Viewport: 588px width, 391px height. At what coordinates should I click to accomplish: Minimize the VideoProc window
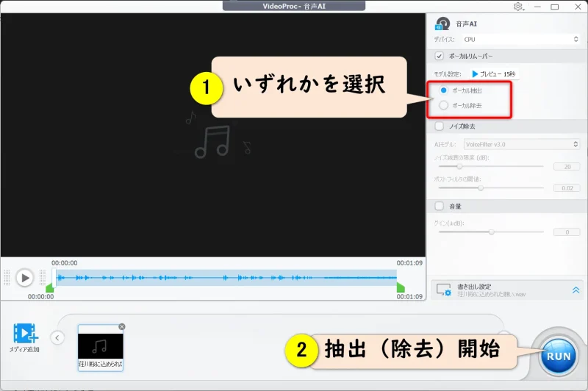(x=537, y=7)
